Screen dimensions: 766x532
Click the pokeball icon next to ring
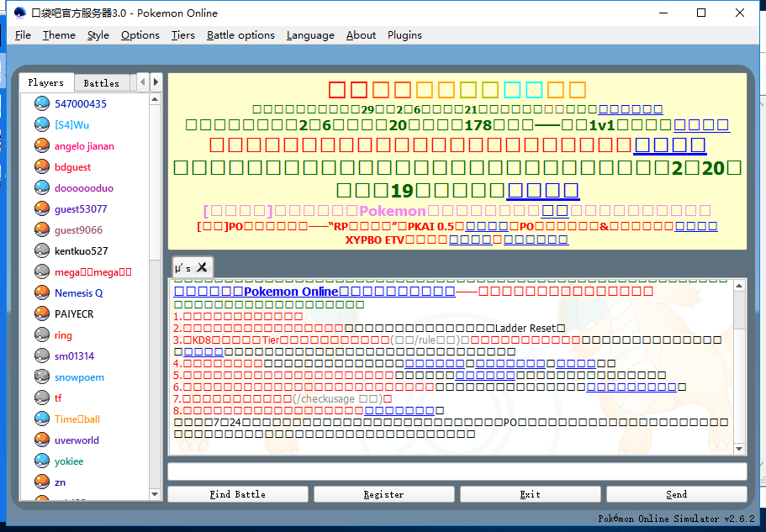click(x=42, y=334)
